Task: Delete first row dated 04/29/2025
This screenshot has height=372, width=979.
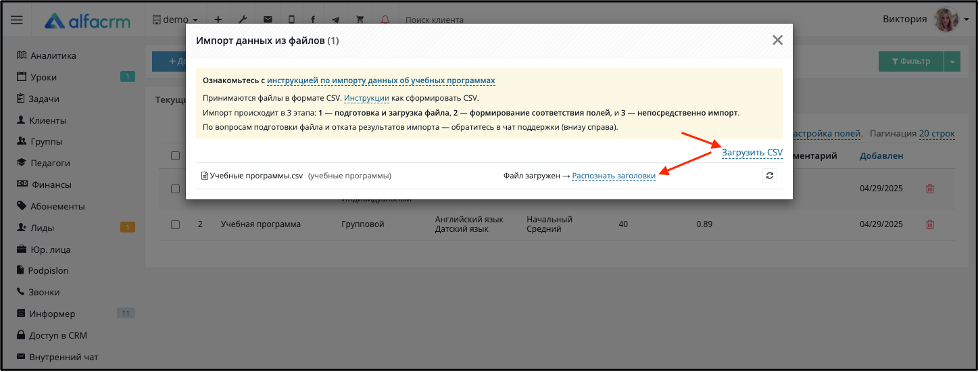Action: point(930,188)
